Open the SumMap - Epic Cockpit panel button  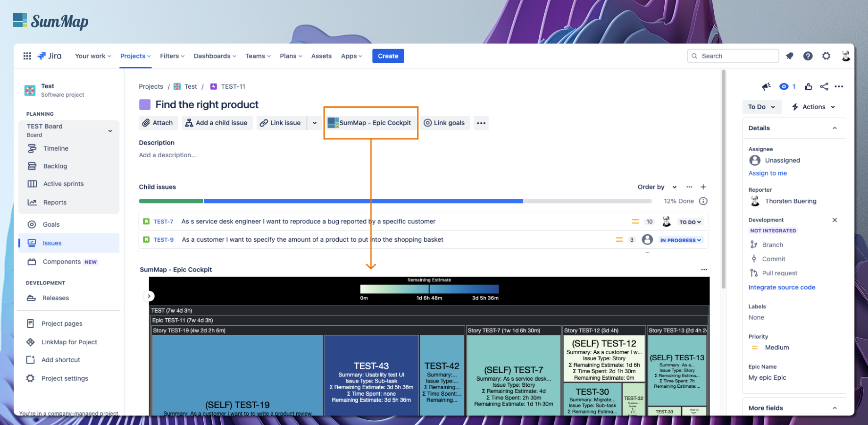[370, 123]
